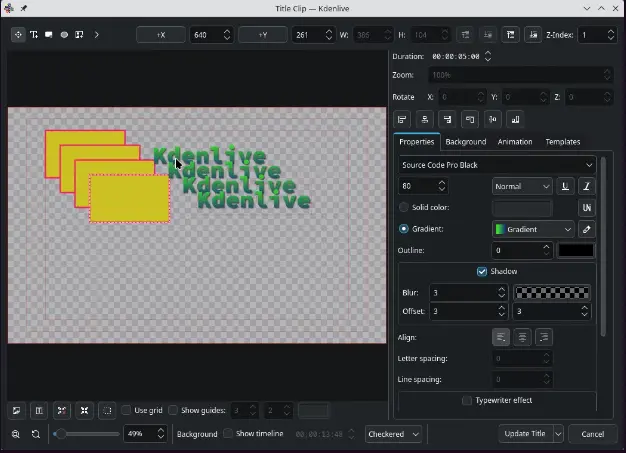Enable the Show timeline checkbox
The height and width of the screenshot is (453, 626).
pyautogui.click(x=228, y=433)
